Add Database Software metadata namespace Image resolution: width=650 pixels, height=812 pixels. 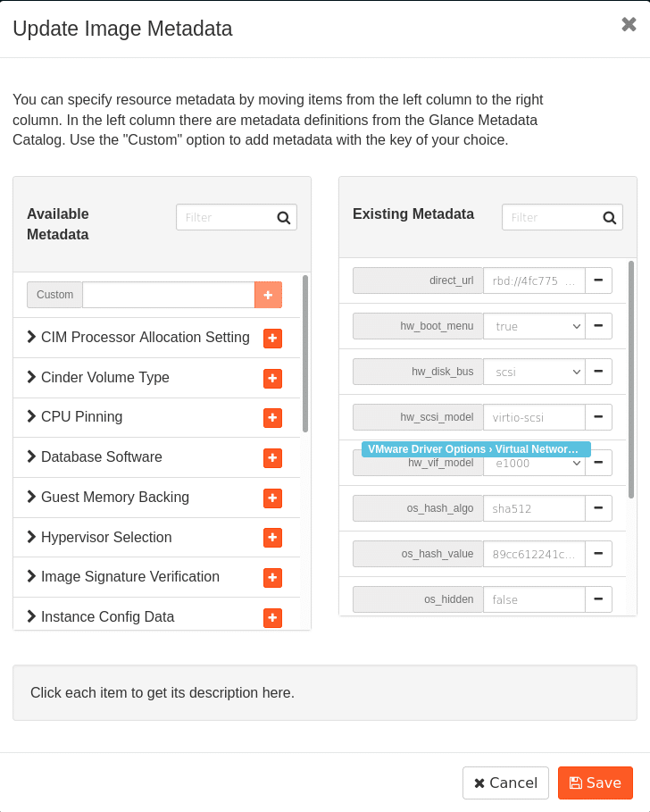coord(272,457)
